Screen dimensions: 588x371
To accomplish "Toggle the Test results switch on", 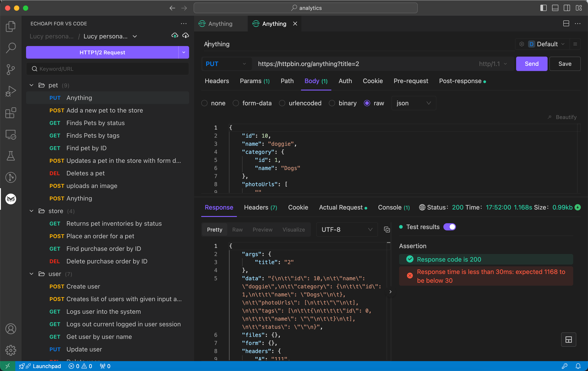I will click(x=450, y=227).
